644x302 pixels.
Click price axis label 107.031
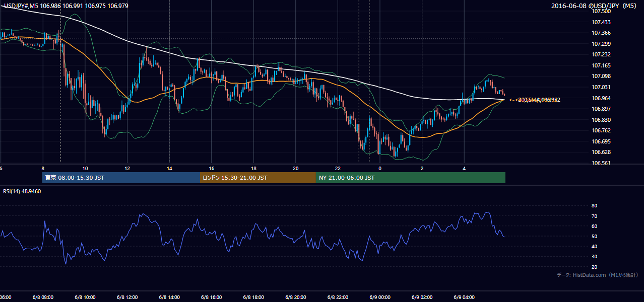(x=602, y=87)
